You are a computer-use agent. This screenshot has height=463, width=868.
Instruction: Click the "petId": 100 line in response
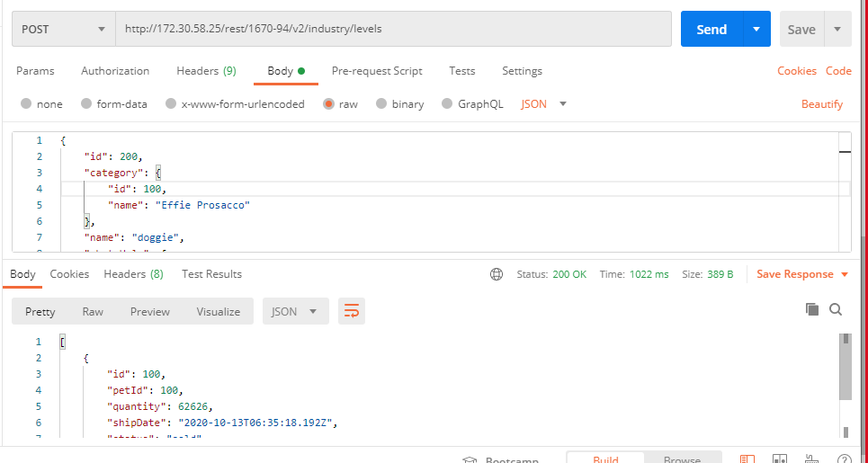(x=145, y=390)
